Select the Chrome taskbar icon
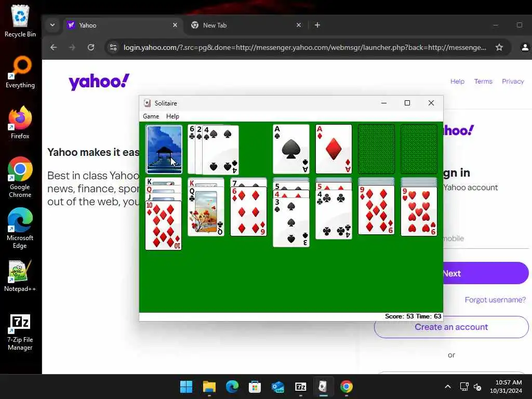 pos(347,387)
